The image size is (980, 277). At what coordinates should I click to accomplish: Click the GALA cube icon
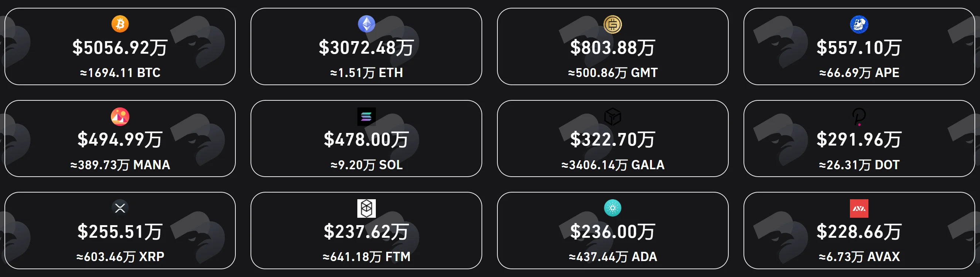click(613, 116)
